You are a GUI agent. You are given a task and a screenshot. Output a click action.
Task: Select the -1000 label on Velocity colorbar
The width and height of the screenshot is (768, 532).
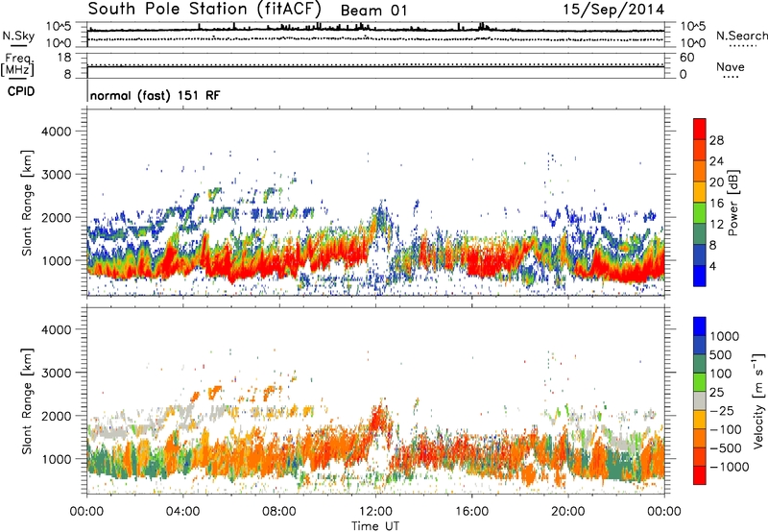pyautogui.click(x=730, y=467)
